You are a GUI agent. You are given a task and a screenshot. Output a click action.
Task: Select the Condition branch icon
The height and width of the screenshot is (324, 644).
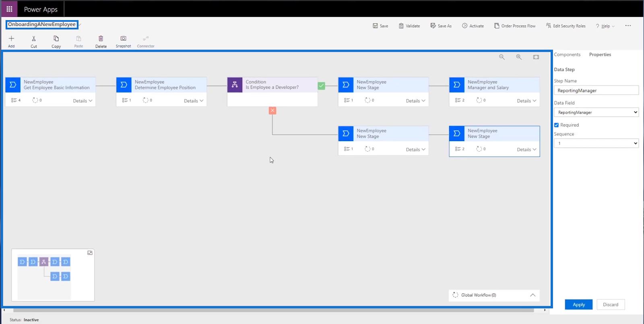235,85
